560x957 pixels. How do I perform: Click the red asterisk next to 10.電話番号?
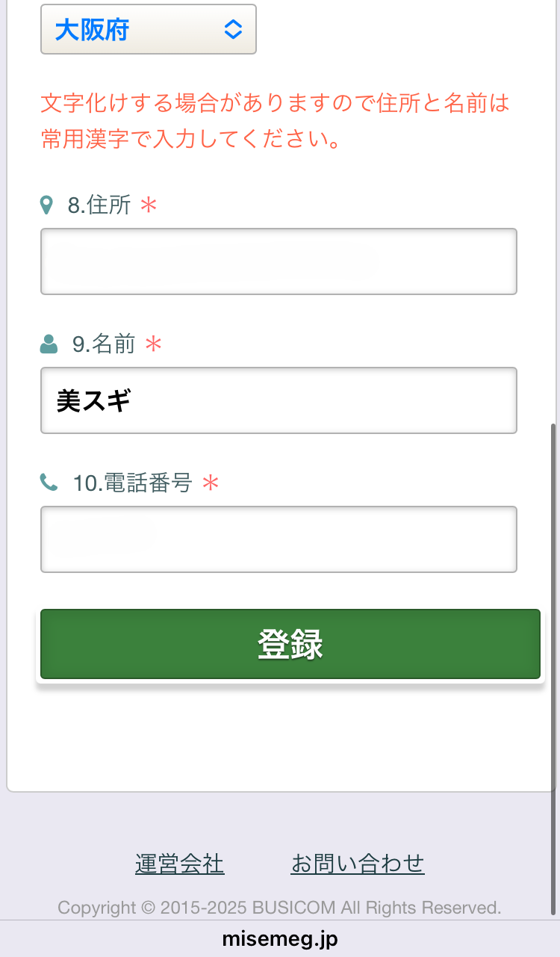pyautogui.click(x=211, y=484)
